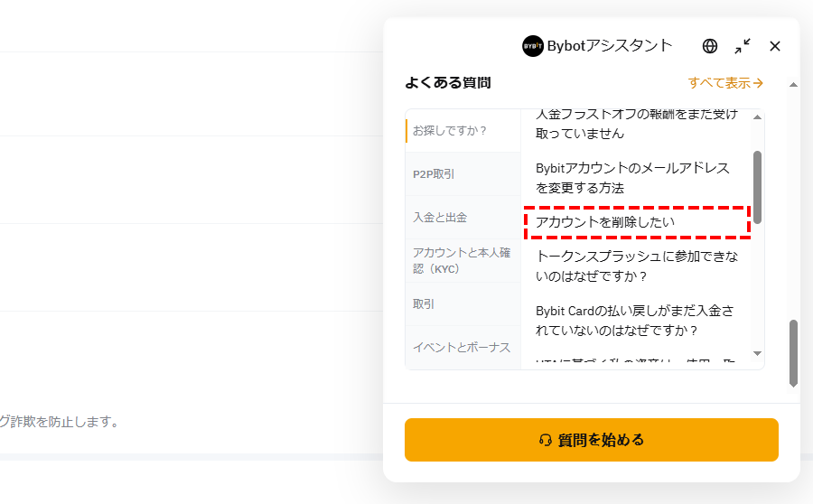Image resolution: width=813 pixels, height=504 pixels.
Task: Collapse the Bybot assistant window
Action: 743,46
